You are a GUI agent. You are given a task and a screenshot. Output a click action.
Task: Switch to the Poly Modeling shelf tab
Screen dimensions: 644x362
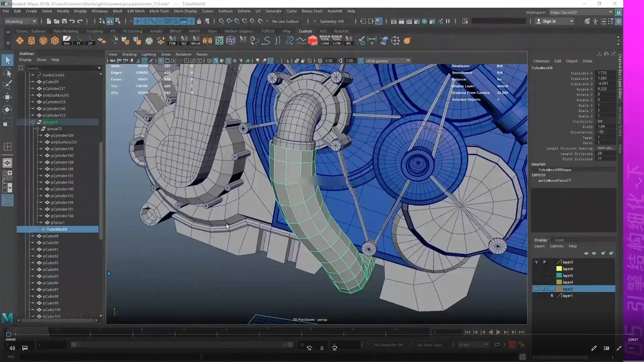[x=66, y=31]
